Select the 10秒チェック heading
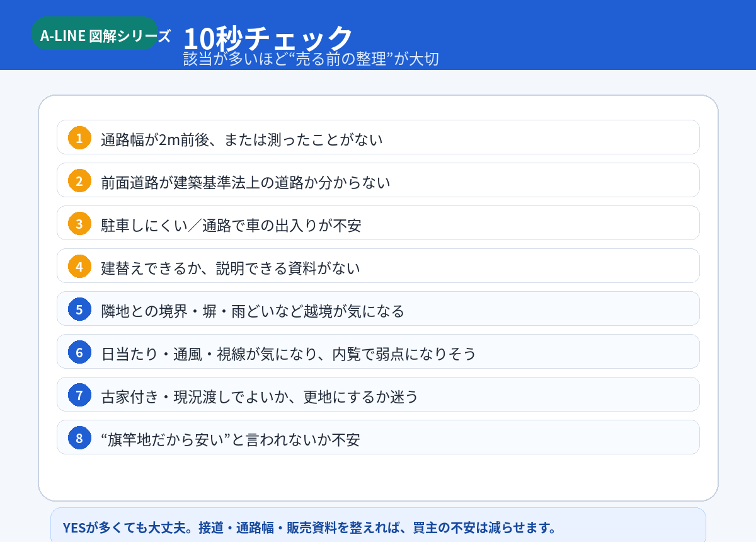The height and width of the screenshot is (542, 756). point(268,38)
